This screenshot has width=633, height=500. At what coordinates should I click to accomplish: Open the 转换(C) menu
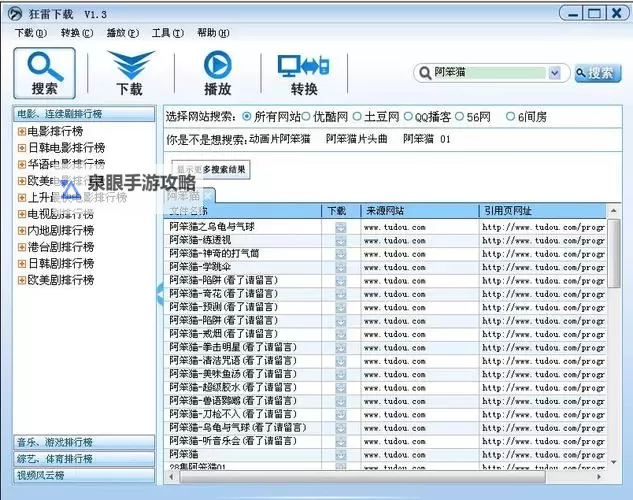tap(77, 33)
